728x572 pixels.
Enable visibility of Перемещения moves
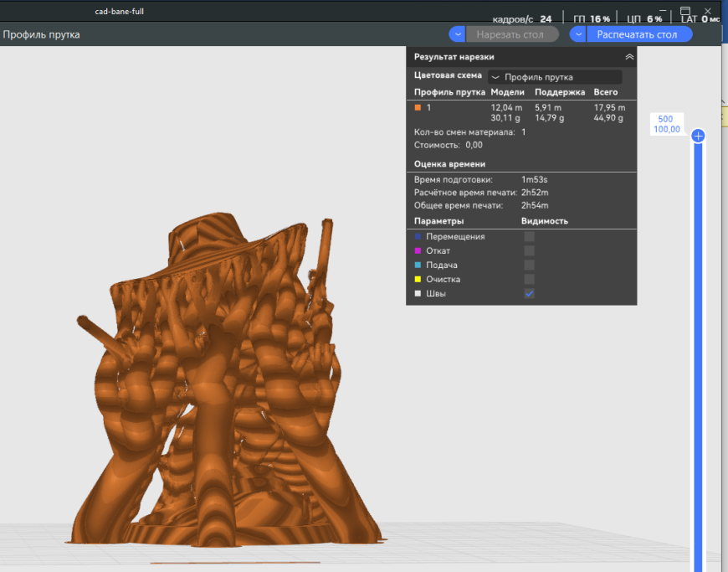coord(528,236)
